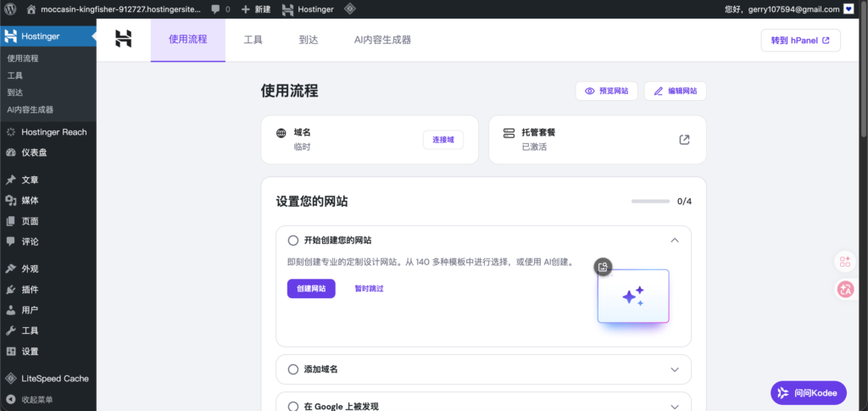Screen dimensions: 868x411
Task: Click the pink translate floating icon
Action: (845, 289)
